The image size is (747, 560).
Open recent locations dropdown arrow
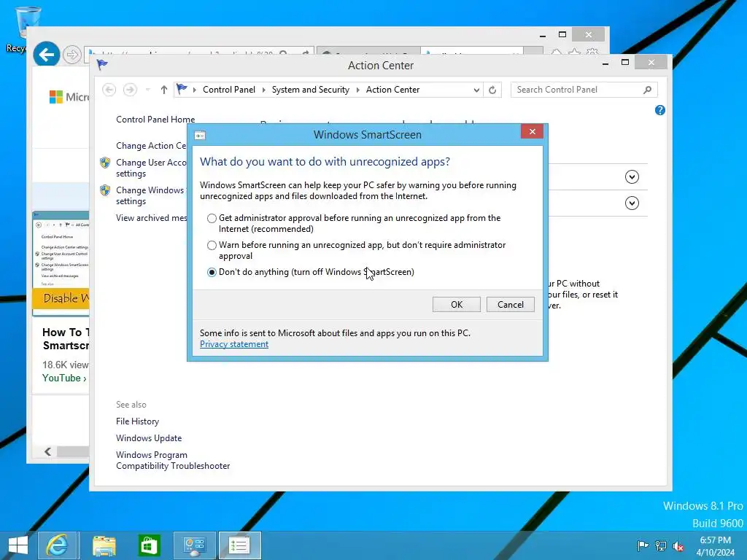(147, 90)
